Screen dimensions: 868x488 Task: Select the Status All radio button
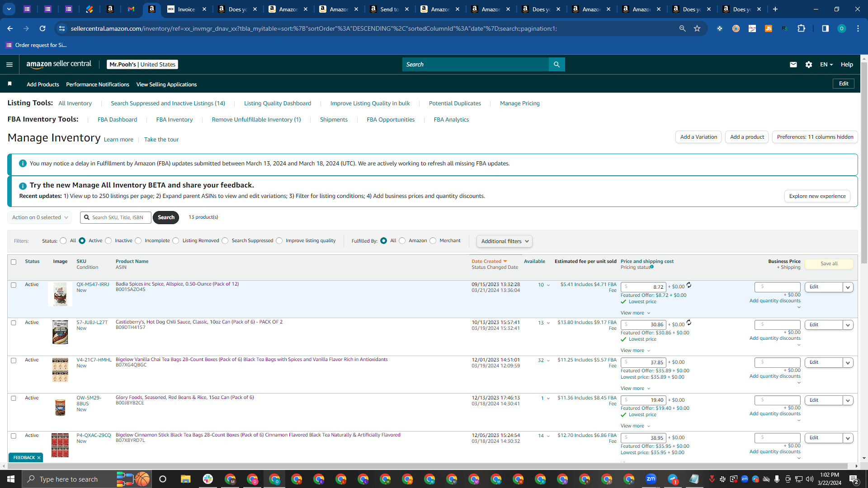[63, 241]
